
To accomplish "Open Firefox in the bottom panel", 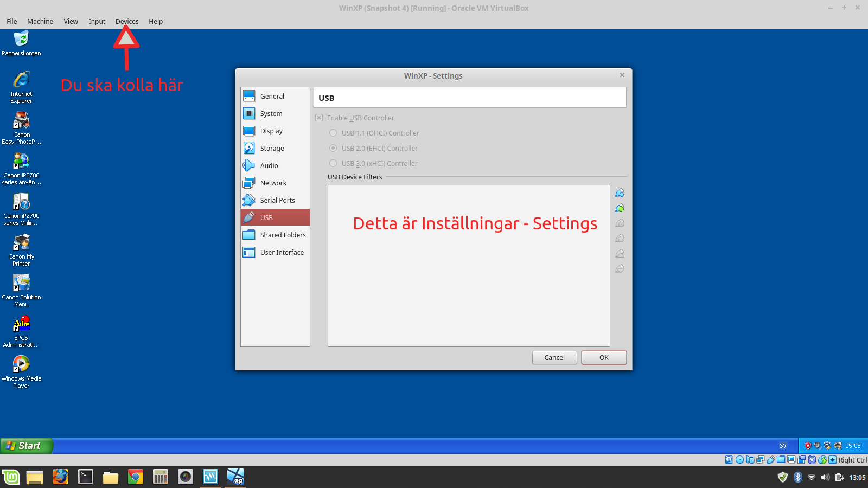I will pyautogui.click(x=61, y=477).
